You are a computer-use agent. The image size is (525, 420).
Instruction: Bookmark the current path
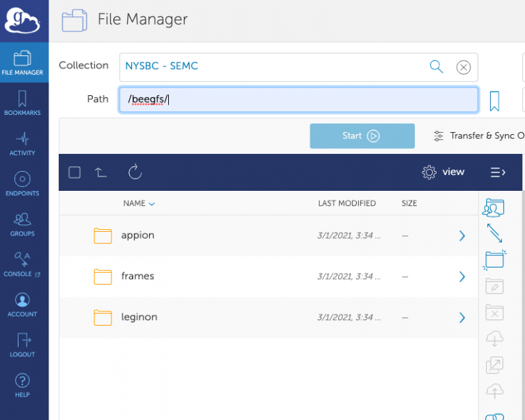click(x=494, y=101)
